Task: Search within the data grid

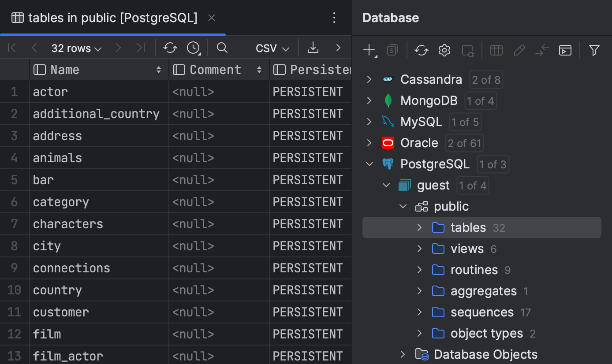Action: [222, 48]
